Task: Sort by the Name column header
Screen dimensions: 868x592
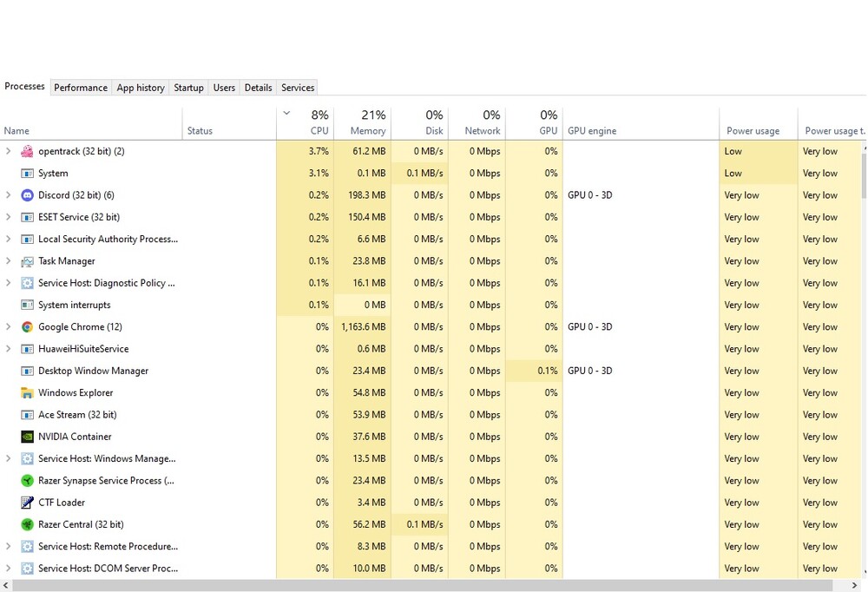Action: 91,123
